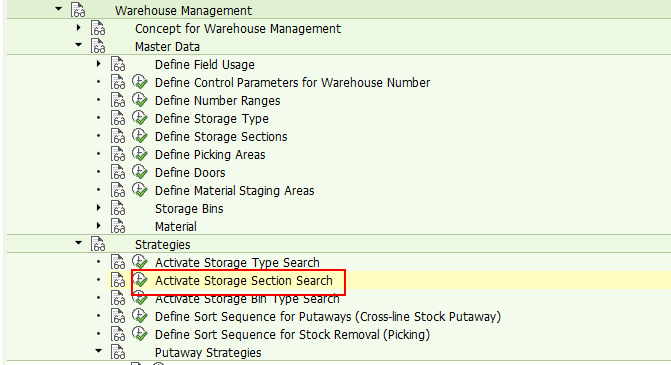Click execute icon for Define Picking Areas
Image resolution: width=671 pixels, height=365 pixels.
(140, 154)
